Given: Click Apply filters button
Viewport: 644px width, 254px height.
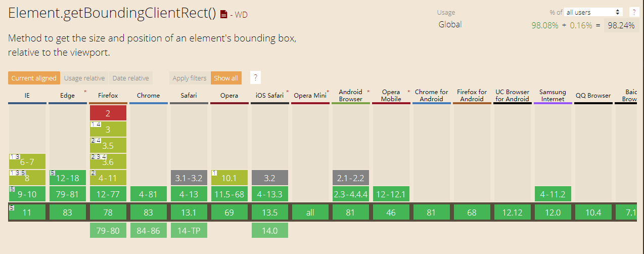Looking at the screenshot, I should (x=190, y=78).
